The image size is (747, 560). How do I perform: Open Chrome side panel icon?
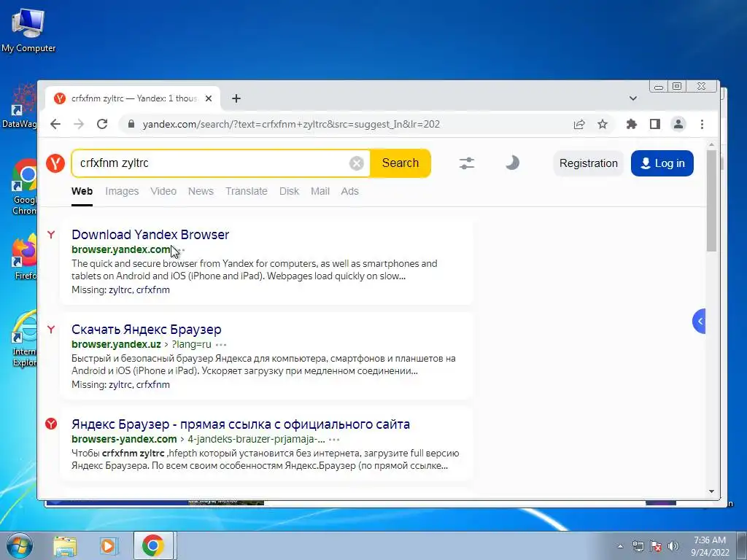point(655,124)
